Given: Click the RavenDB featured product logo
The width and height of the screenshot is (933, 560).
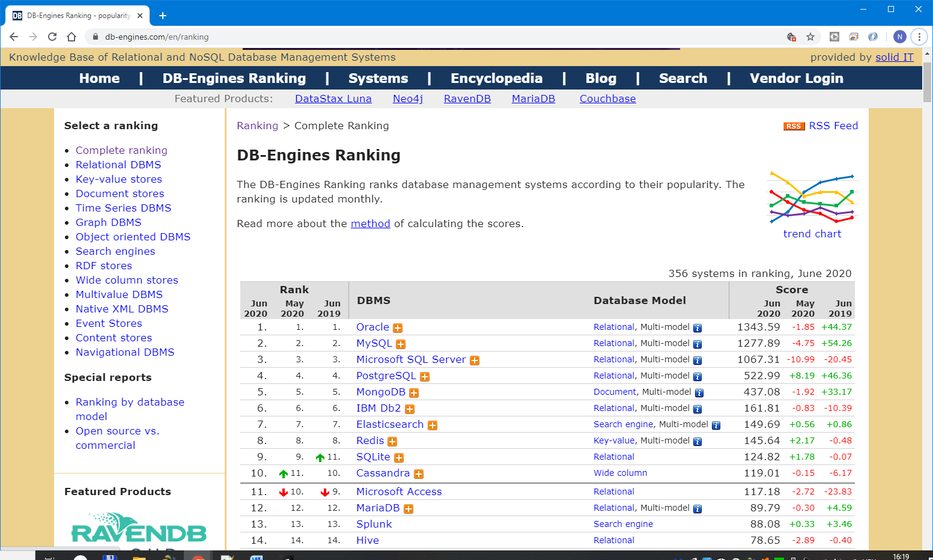Looking at the screenshot, I should coord(139,529).
